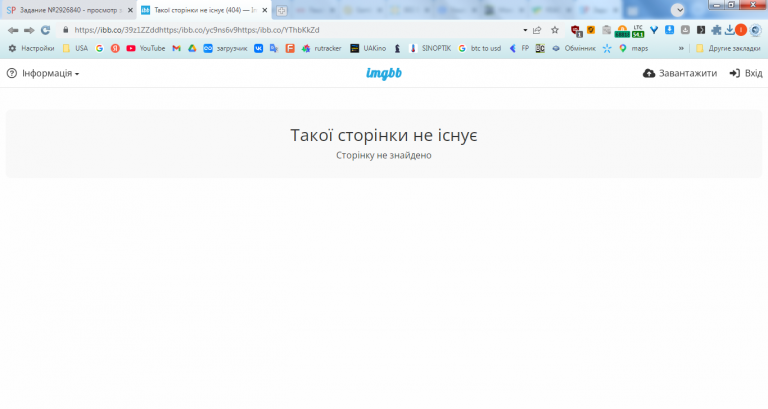
Task: Open the btc to usd bookmark
Action: click(480, 48)
